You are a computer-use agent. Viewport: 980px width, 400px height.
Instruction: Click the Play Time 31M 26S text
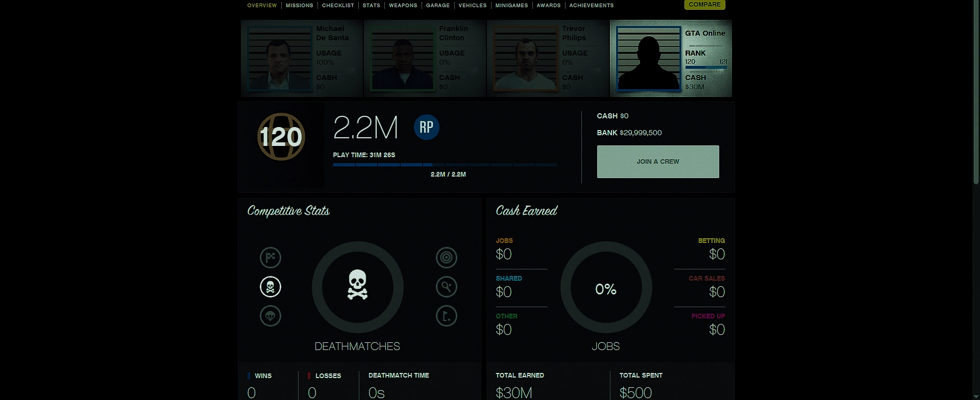pos(364,155)
